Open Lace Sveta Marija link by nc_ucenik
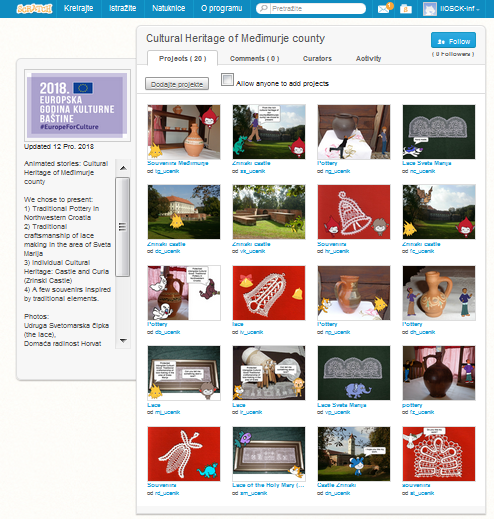The image size is (494, 519). (x=426, y=163)
